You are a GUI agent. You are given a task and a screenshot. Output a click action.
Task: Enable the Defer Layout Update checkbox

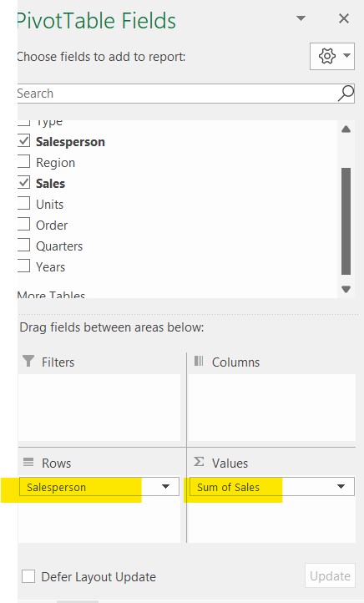tap(28, 576)
